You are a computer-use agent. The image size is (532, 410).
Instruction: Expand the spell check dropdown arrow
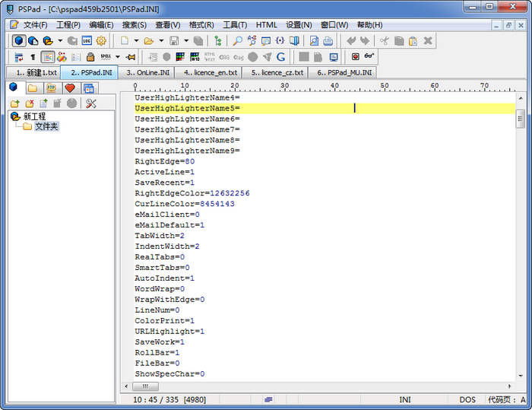click(118, 57)
